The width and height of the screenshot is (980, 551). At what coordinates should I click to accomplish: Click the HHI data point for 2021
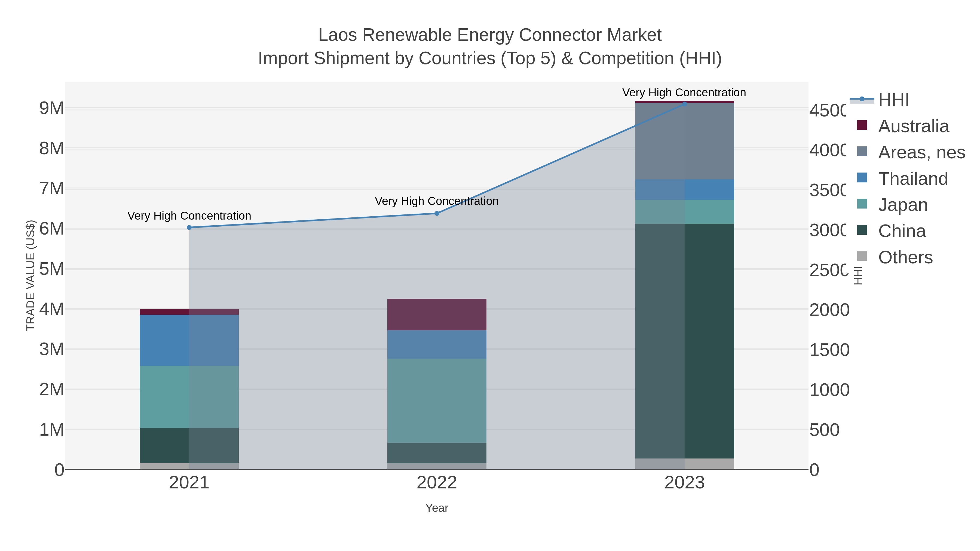coord(189,227)
